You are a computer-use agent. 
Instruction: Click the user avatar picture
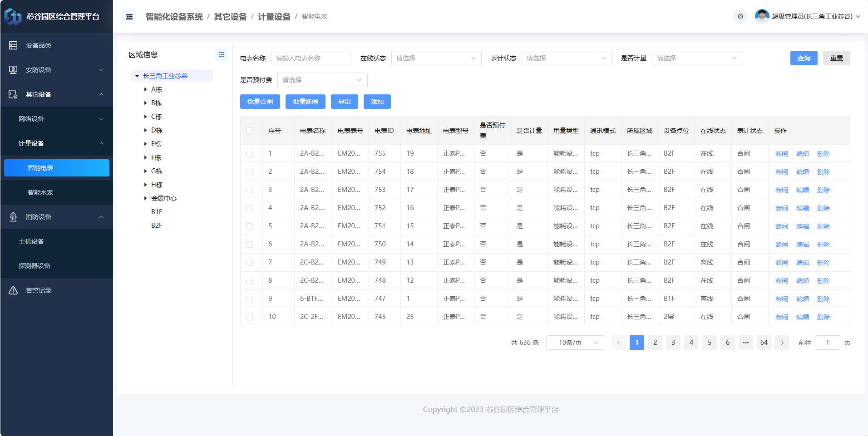click(761, 16)
